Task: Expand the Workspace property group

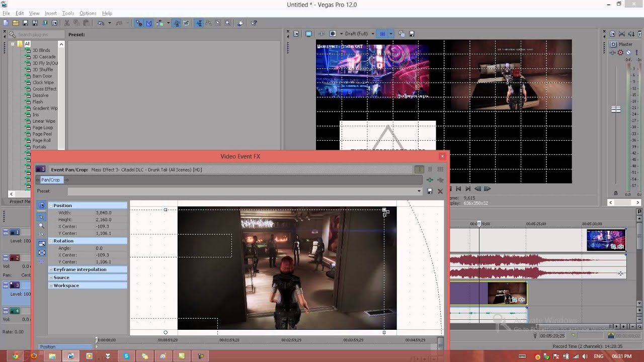Action: (51, 286)
